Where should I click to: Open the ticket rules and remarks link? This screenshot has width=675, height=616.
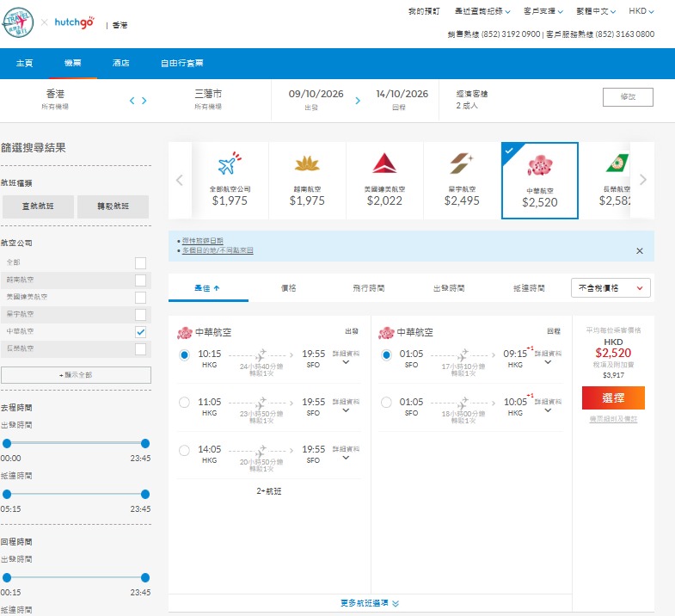point(613,419)
